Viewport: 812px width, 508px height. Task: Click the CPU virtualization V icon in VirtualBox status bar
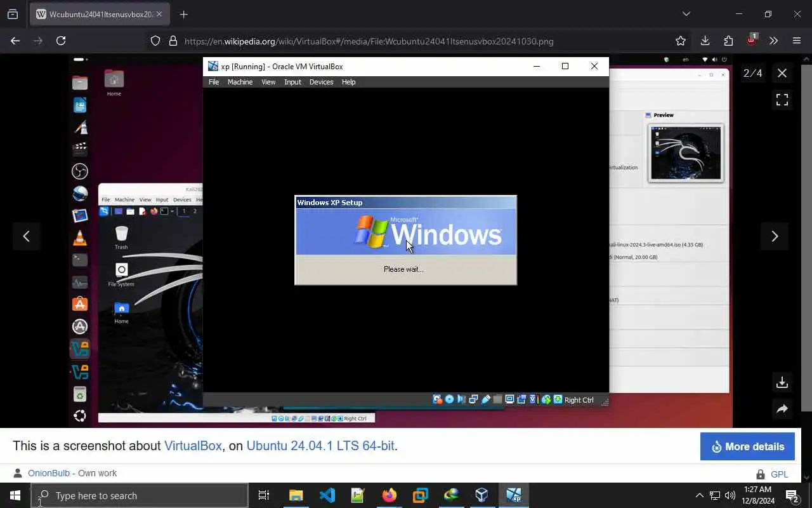pyautogui.click(x=533, y=399)
